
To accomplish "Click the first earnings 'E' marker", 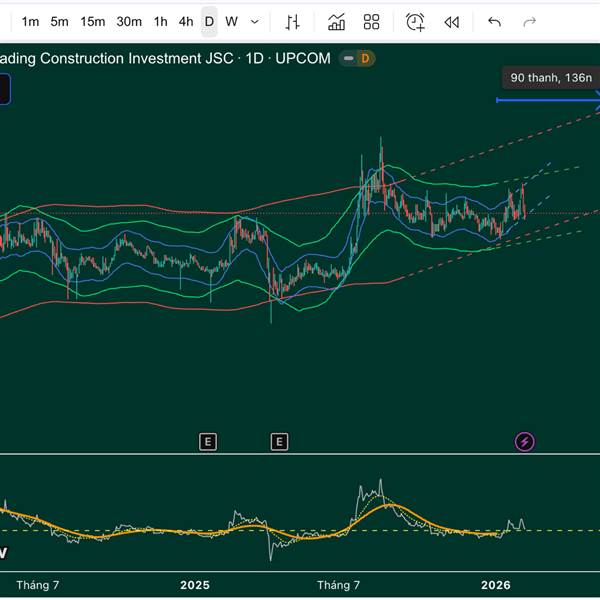I will coord(208,441).
